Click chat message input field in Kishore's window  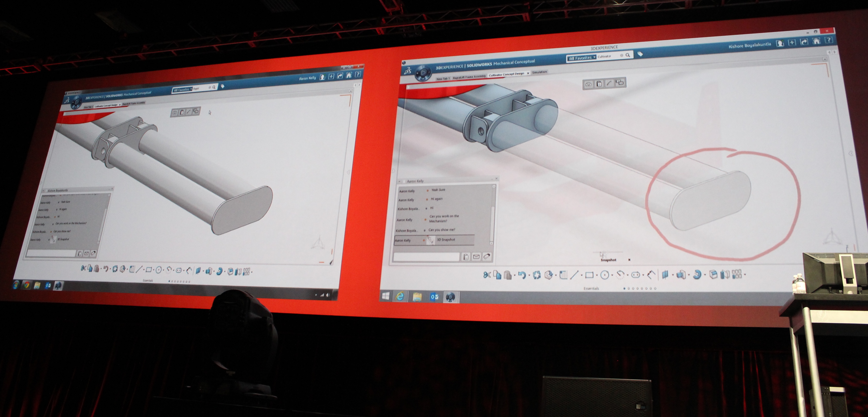click(426, 257)
